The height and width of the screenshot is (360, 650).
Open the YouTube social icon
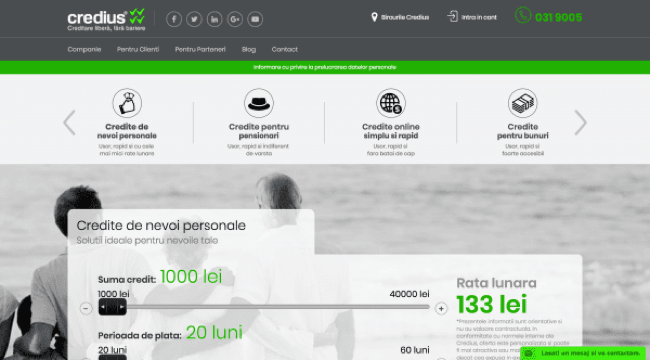point(255,19)
